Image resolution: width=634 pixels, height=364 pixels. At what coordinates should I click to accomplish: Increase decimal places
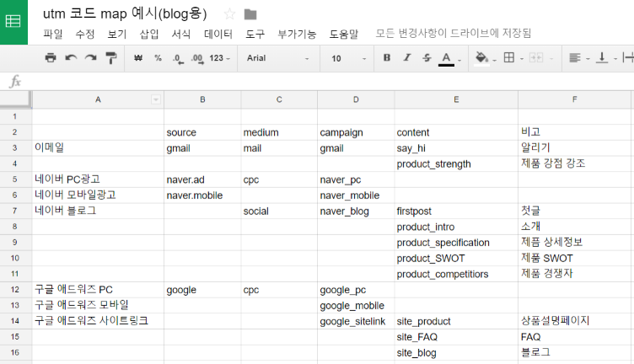tap(197, 59)
